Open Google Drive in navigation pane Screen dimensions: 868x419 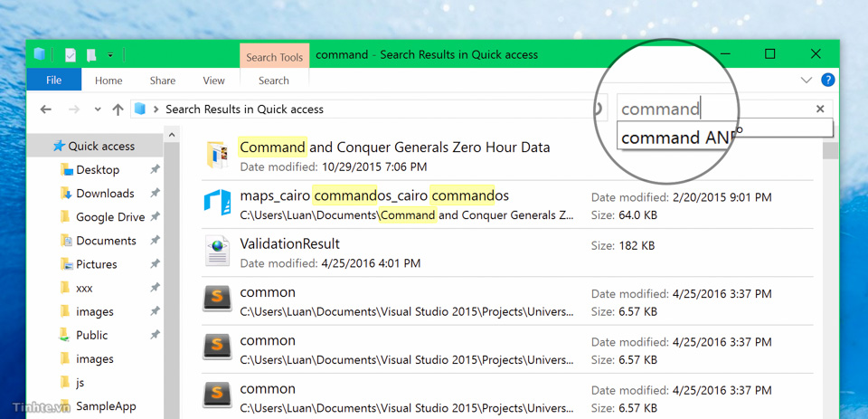[110, 217]
